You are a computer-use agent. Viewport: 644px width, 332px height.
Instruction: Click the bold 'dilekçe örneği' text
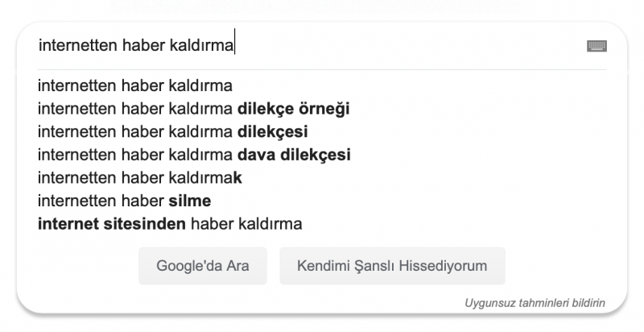294,109
